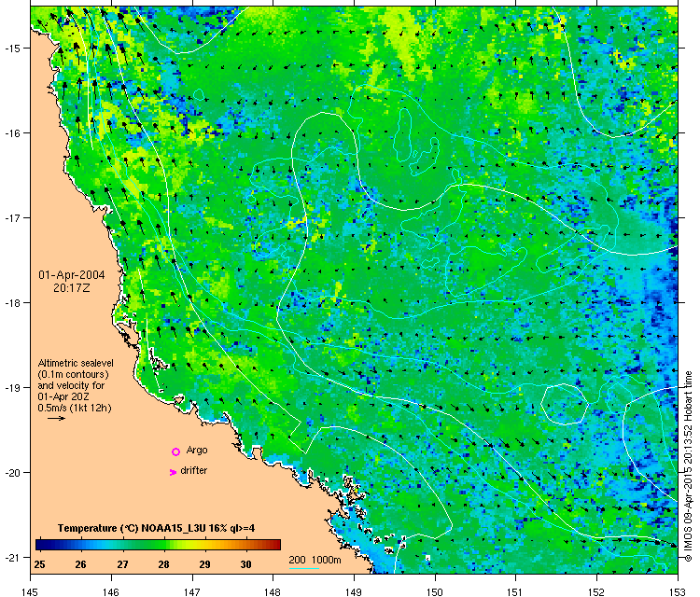The image size is (700, 597).
Task: Click the latitude axis label -20
Action: 11,473
